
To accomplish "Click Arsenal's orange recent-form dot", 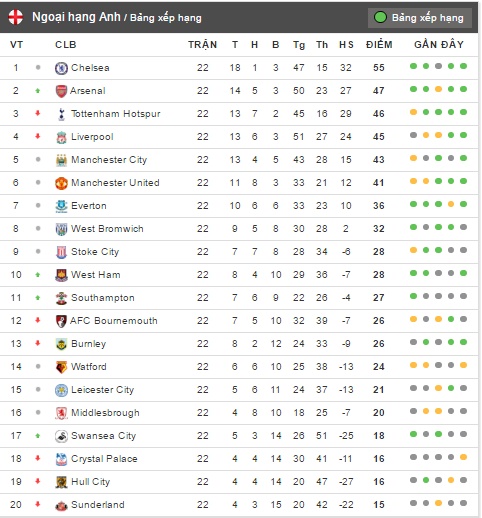I will tap(438, 89).
